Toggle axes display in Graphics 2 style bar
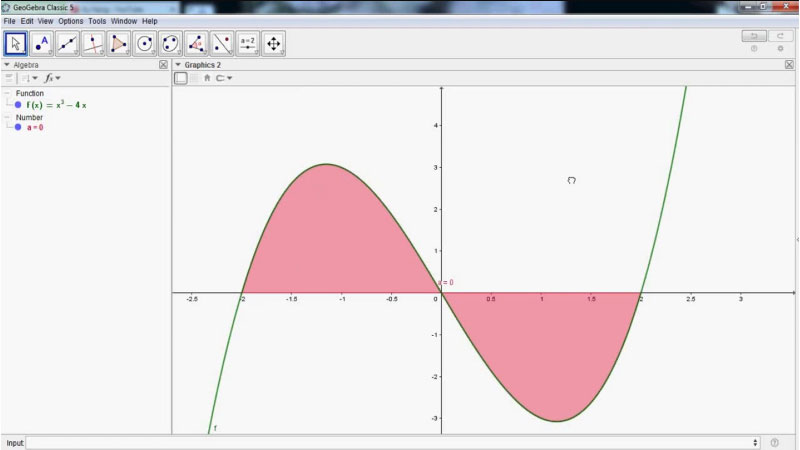The width and height of the screenshot is (800, 450). pyautogui.click(x=181, y=78)
